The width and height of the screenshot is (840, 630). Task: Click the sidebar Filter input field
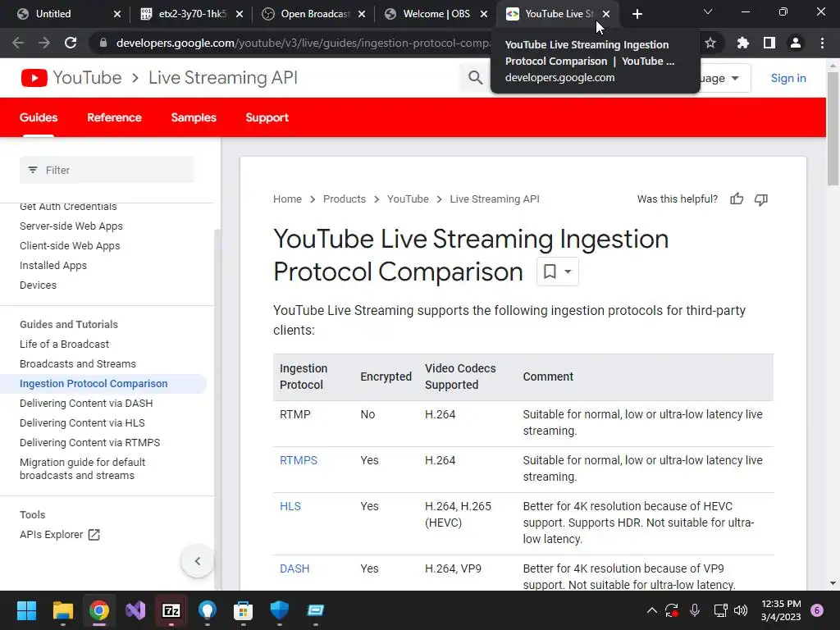coord(107,170)
